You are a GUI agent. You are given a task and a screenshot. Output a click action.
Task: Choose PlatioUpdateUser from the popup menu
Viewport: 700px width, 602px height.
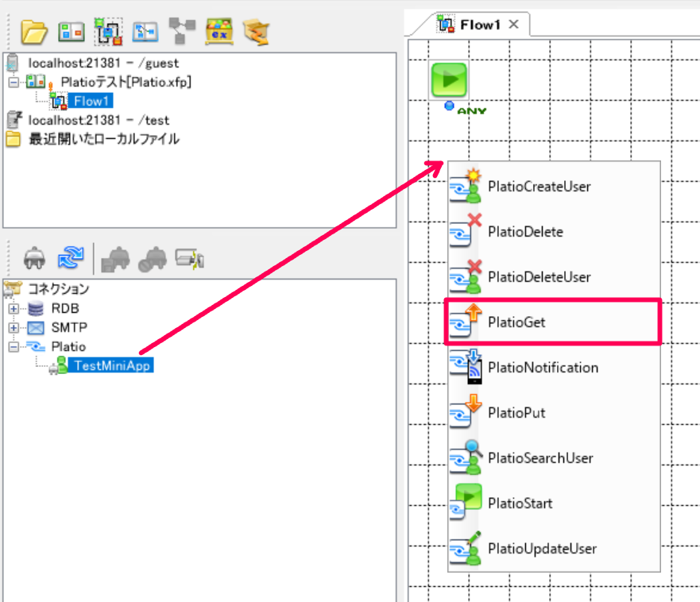click(x=554, y=549)
